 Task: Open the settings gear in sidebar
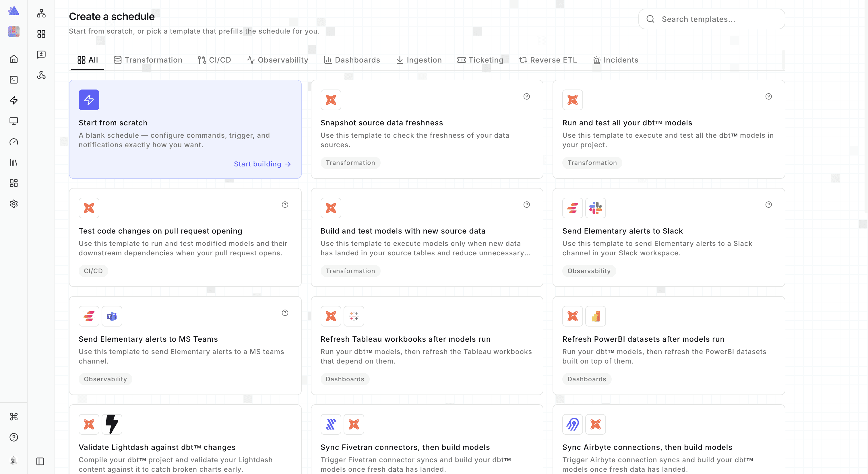13,204
